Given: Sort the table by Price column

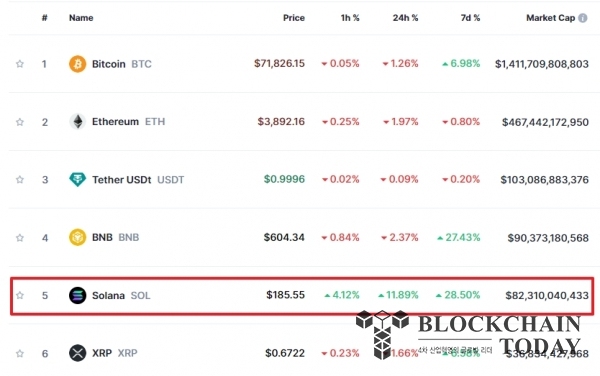Looking at the screenshot, I should 293,18.
